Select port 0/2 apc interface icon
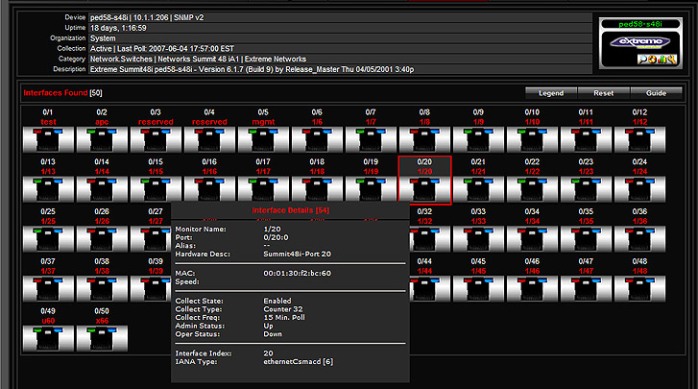The width and height of the screenshot is (698, 389). click(x=102, y=140)
